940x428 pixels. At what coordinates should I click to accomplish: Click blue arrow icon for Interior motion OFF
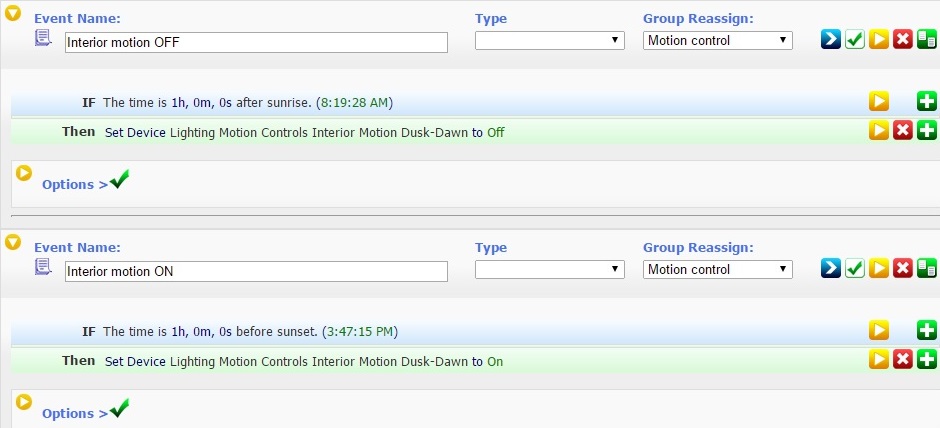(830, 40)
